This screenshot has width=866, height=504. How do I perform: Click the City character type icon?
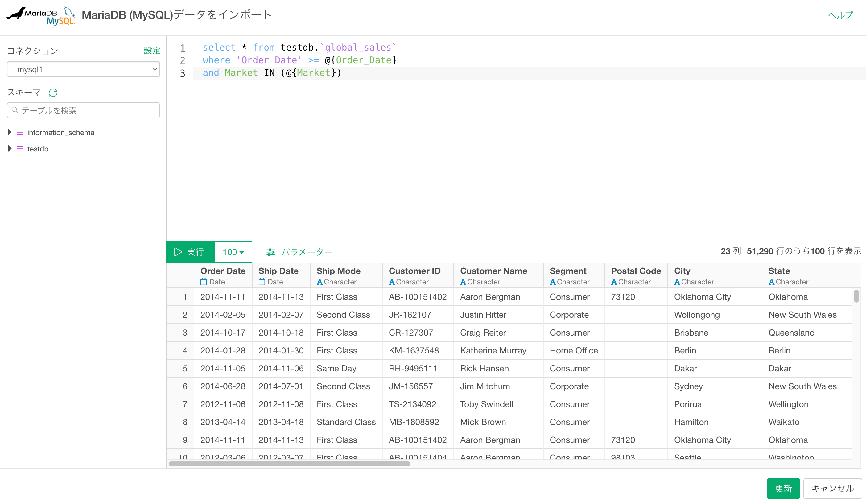click(677, 282)
